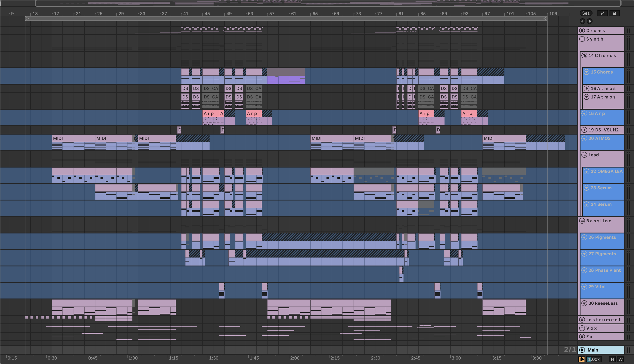Fold the 15 Chords track
Viewport: 634px width, 364px height.
click(x=587, y=72)
